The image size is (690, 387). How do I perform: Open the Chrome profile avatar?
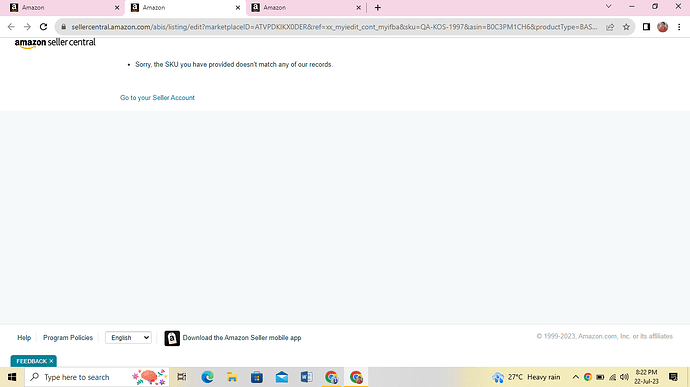[x=662, y=27]
